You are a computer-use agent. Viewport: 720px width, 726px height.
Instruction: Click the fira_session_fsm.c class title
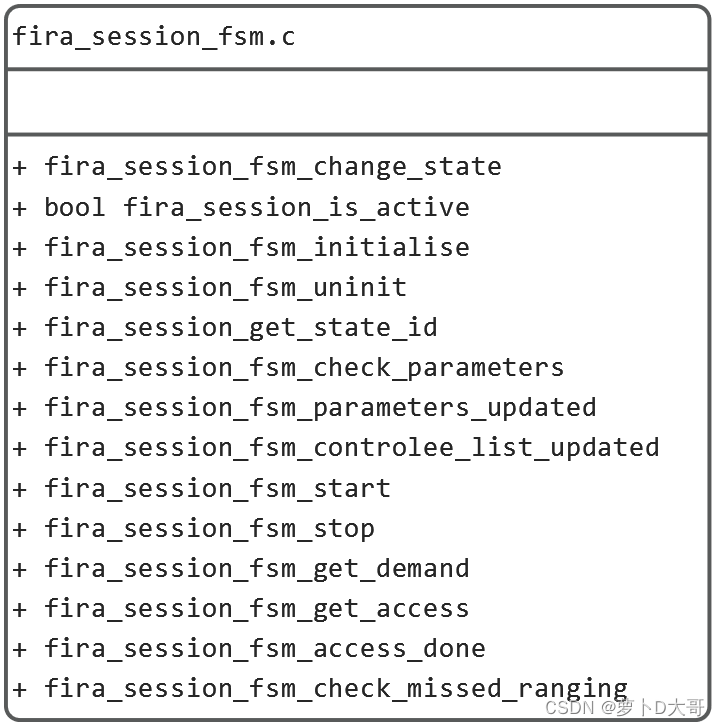153,37
